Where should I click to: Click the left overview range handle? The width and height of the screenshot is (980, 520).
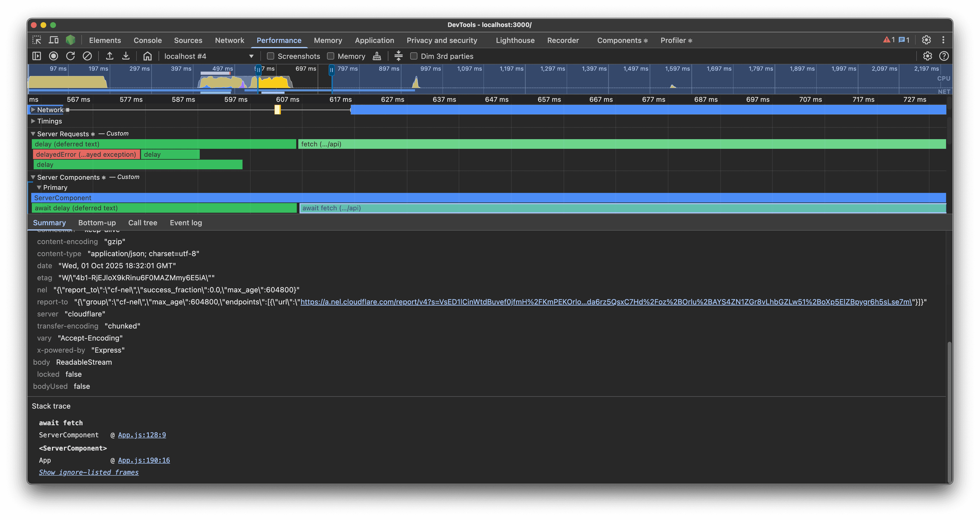point(258,70)
